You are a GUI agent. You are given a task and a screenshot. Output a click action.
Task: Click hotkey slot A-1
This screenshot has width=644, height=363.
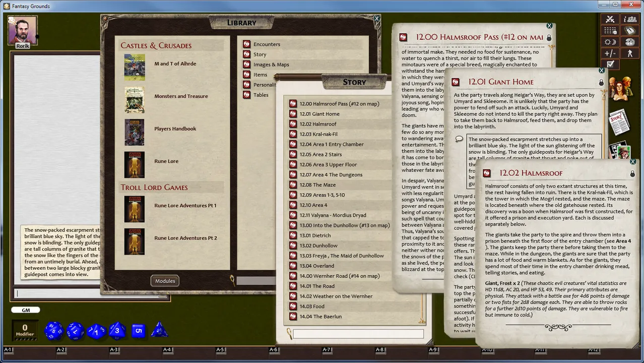pos(8,349)
